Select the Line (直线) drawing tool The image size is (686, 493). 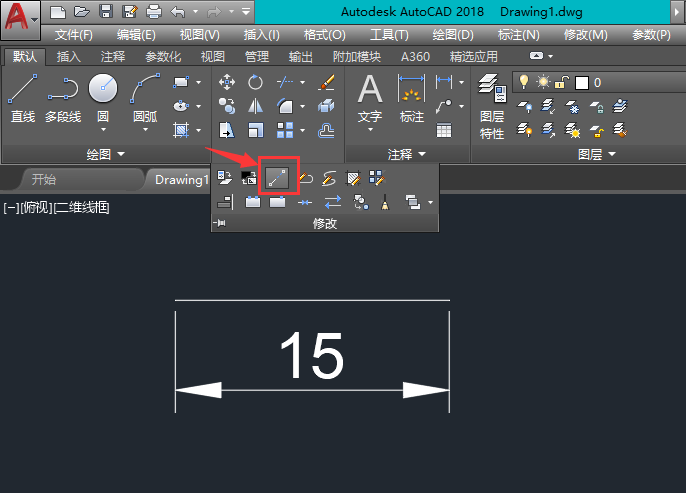coord(23,98)
